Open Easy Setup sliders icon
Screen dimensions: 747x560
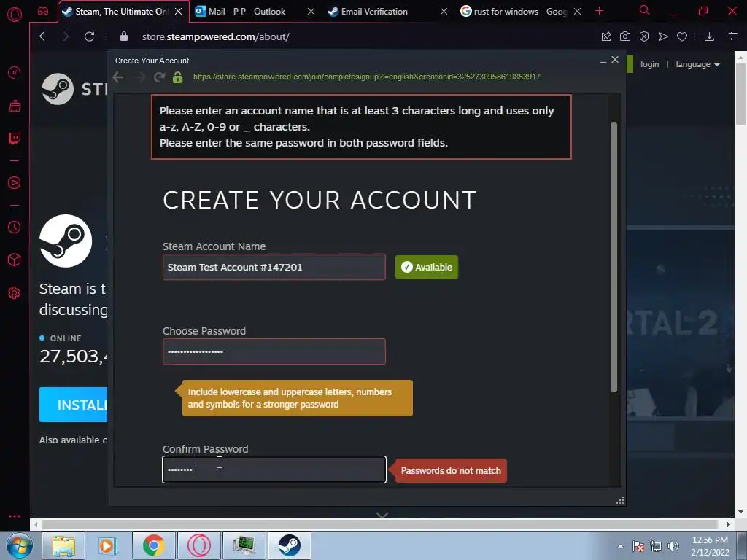coord(733,36)
